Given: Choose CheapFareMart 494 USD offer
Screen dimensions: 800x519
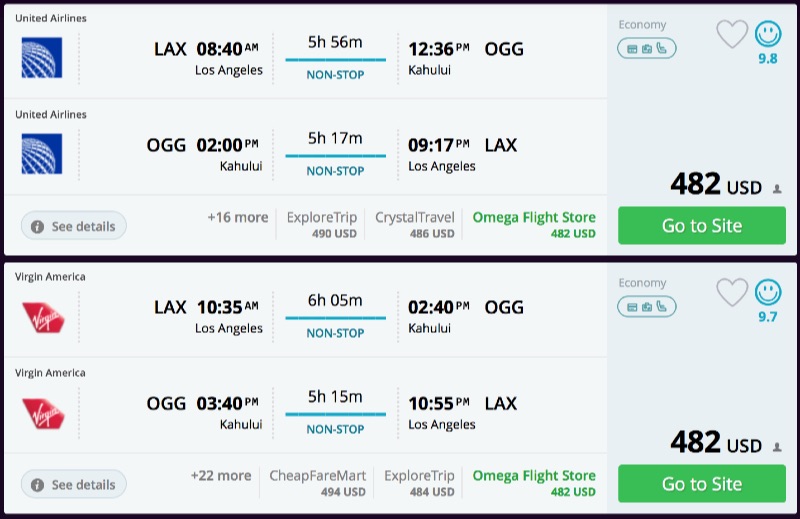Looking at the screenshot, I should click(318, 482).
